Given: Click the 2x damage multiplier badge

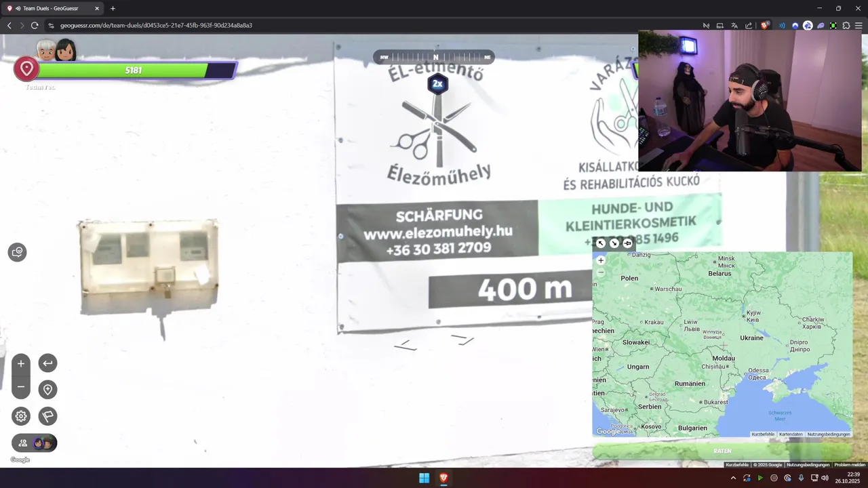Looking at the screenshot, I should 437,84.
